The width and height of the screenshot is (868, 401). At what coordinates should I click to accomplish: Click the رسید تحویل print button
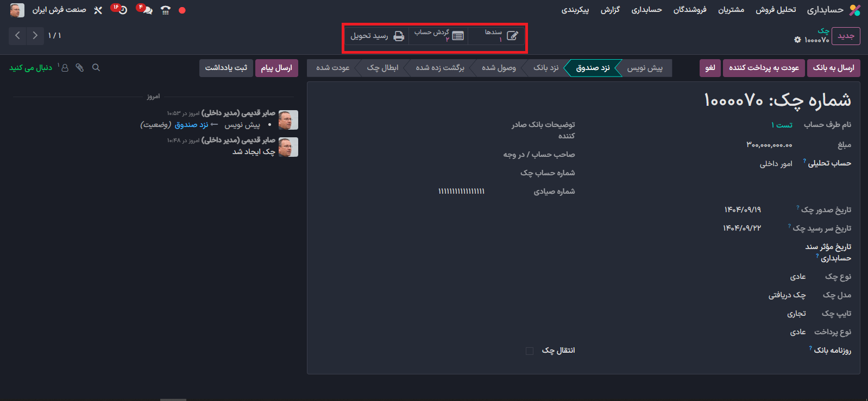(x=377, y=36)
